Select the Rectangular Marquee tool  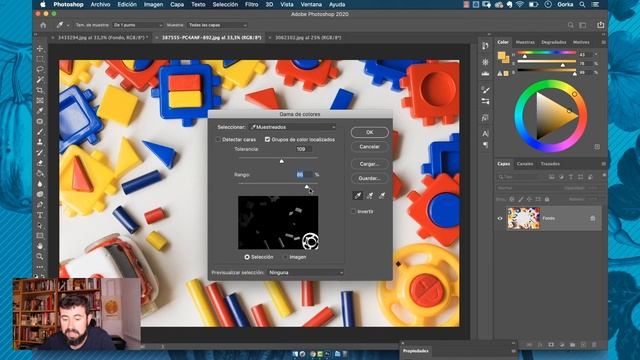tap(40, 59)
